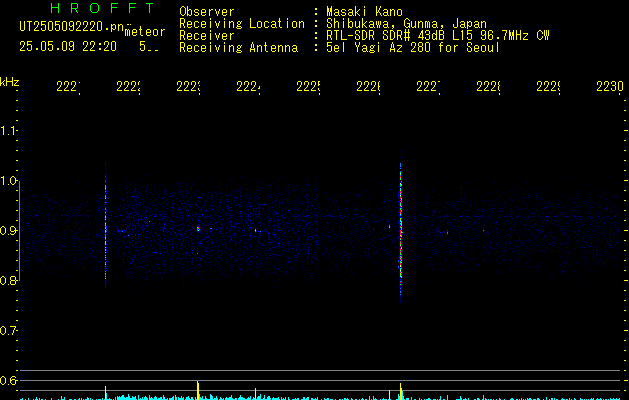Click the 0.7 kHz frequency label
Screen dimensions: 629x400
8,331
